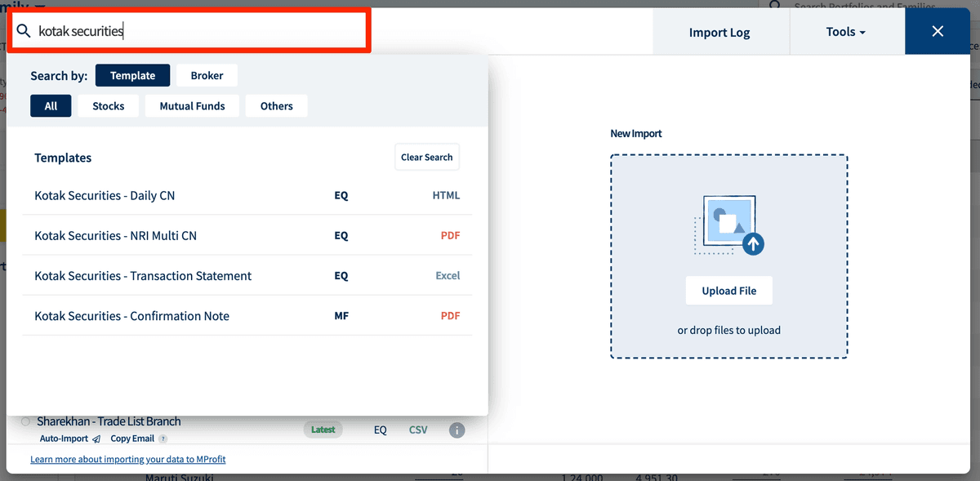Click the Upload File button

click(x=729, y=291)
